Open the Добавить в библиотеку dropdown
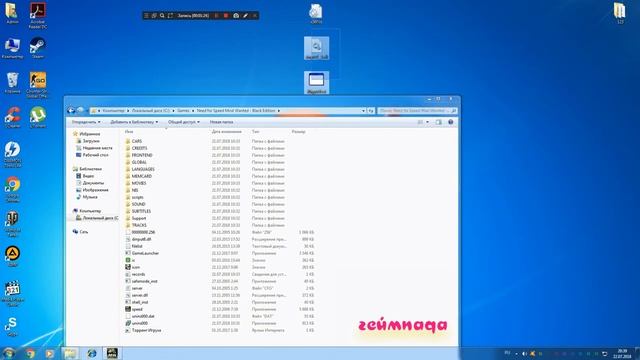The height and width of the screenshot is (360, 640). pos(134,122)
